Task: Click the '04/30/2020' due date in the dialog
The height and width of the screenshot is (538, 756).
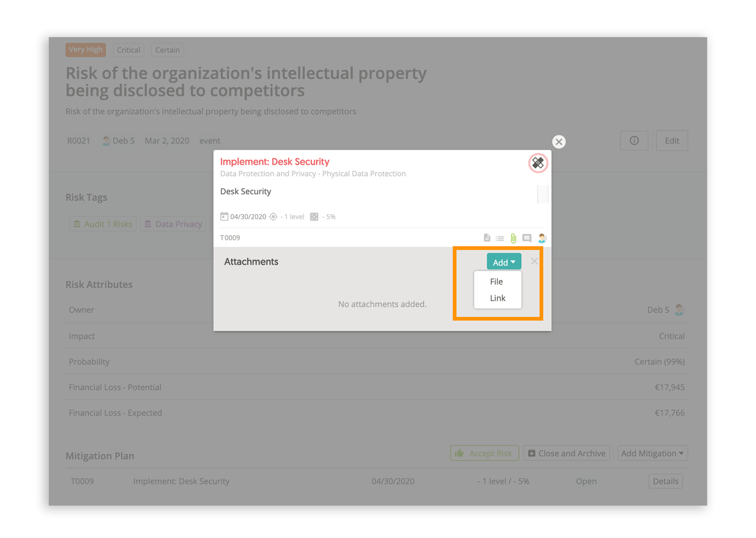Action: (x=248, y=217)
